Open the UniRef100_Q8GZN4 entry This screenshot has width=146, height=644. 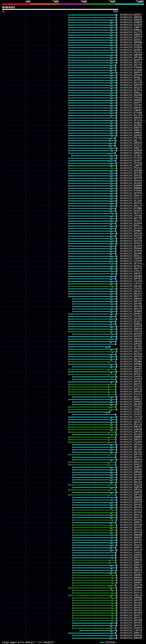coord(131,95)
